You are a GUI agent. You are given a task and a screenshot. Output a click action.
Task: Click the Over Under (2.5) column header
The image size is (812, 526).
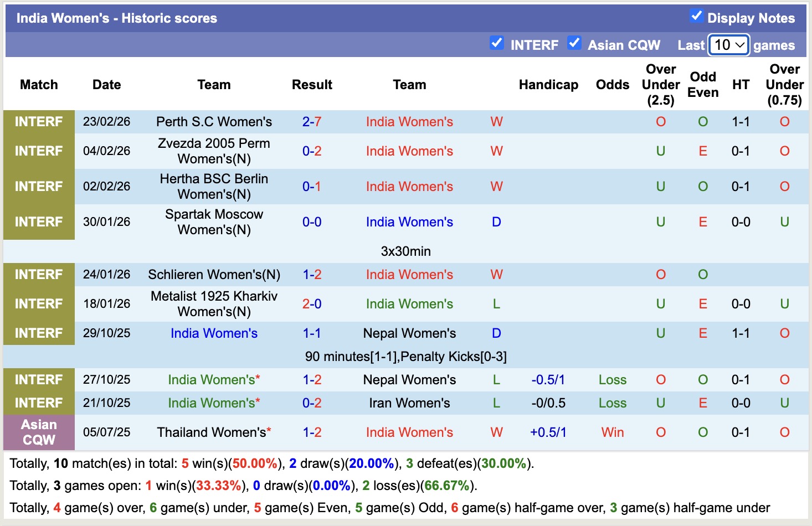[x=660, y=85]
